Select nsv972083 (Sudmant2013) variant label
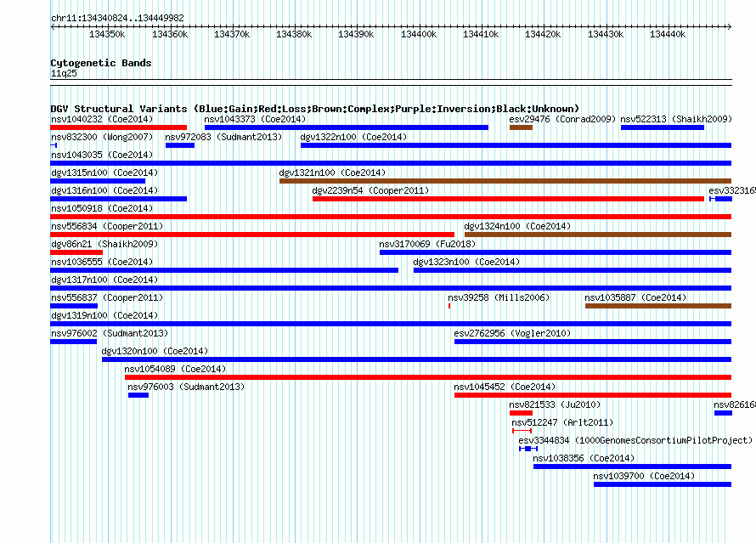The height and width of the screenshot is (543, 756). pyautogui.click(x=223, y=137)
